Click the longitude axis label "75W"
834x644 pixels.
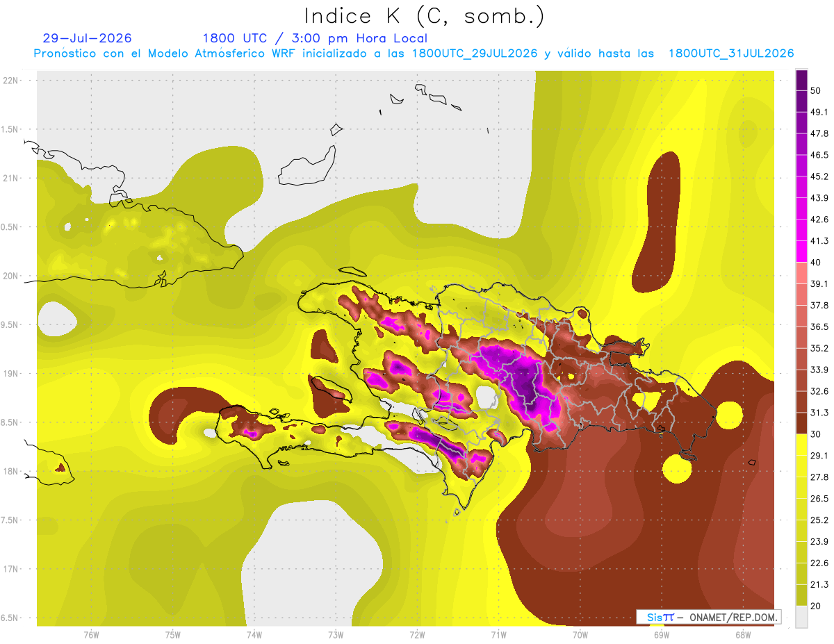pos(173,634)
